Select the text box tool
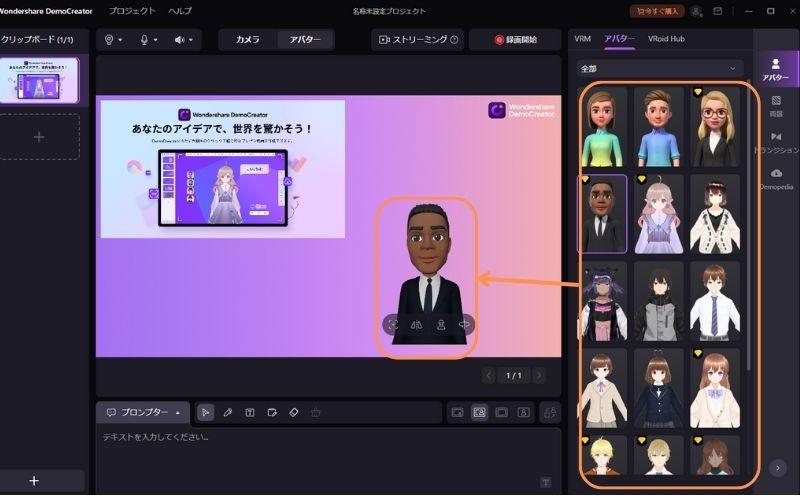The image size is (800, 500). pos(249,412)
